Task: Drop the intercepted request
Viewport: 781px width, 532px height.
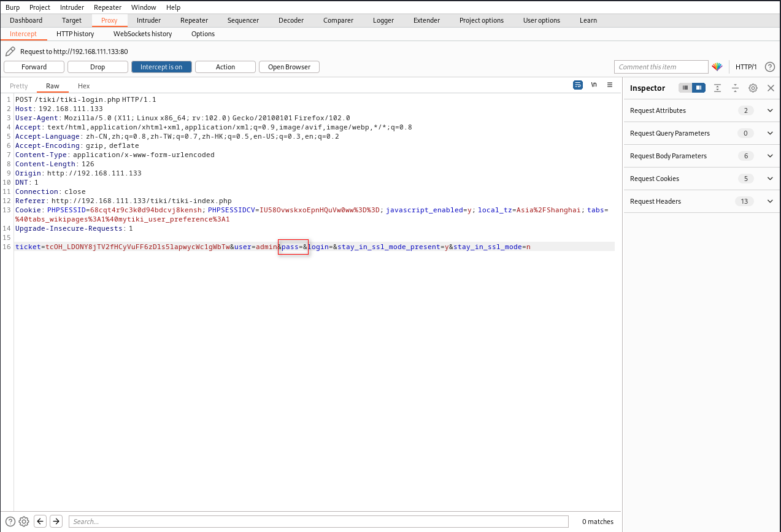Action: pyautogui.click(x=98, y=67)
